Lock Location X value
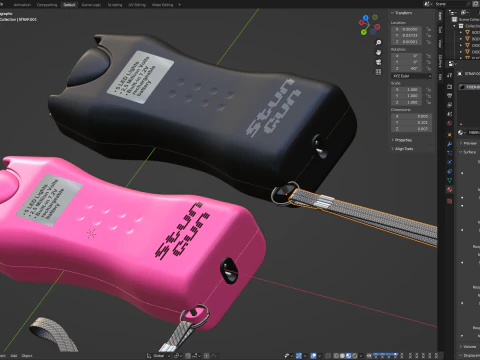480x360 pixels. 429,29
